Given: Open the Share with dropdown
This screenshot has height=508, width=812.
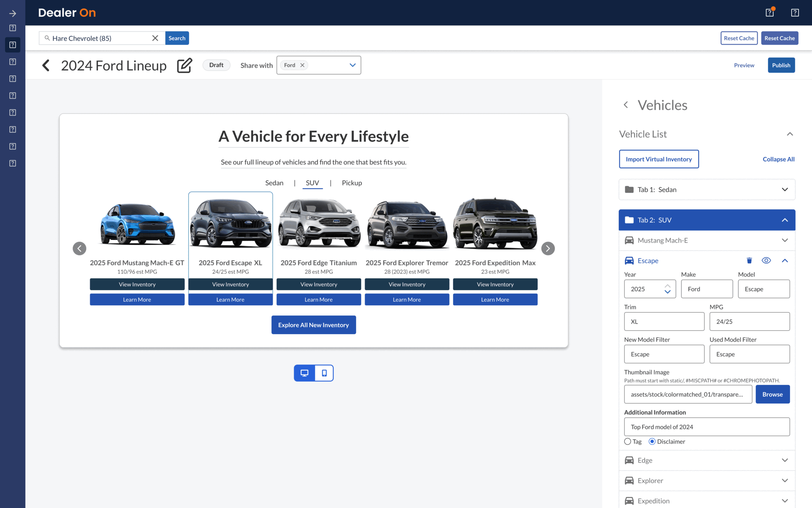Looking at the screenshot, I should (353, 65).
